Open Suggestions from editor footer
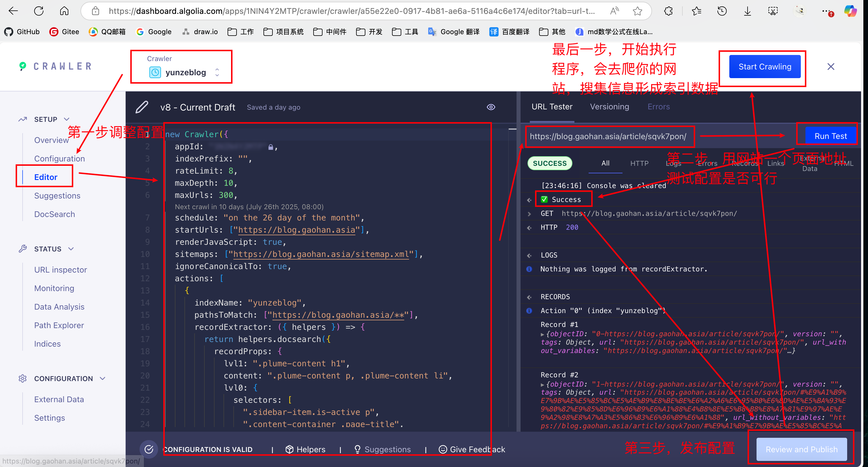Screen dimensions: 868x467 click(x=382, y=449)
